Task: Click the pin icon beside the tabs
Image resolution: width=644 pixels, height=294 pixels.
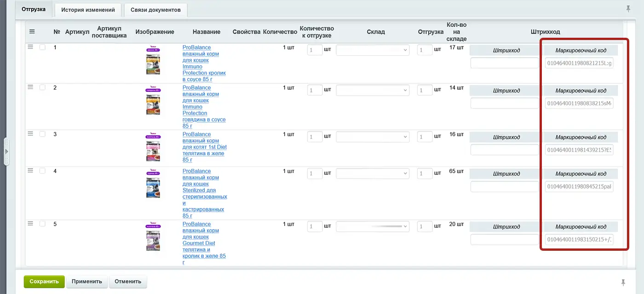Action: (x=628, y=9)
